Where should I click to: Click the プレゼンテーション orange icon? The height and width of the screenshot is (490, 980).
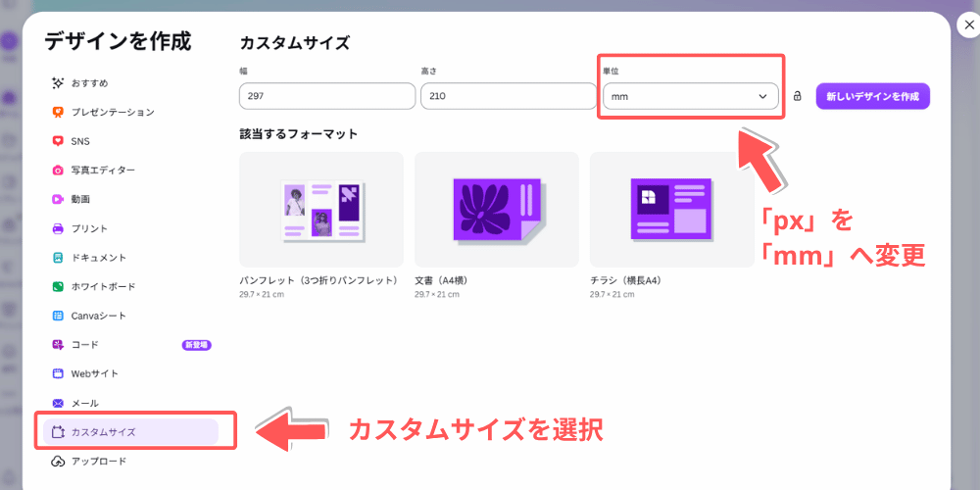point(58,113)
